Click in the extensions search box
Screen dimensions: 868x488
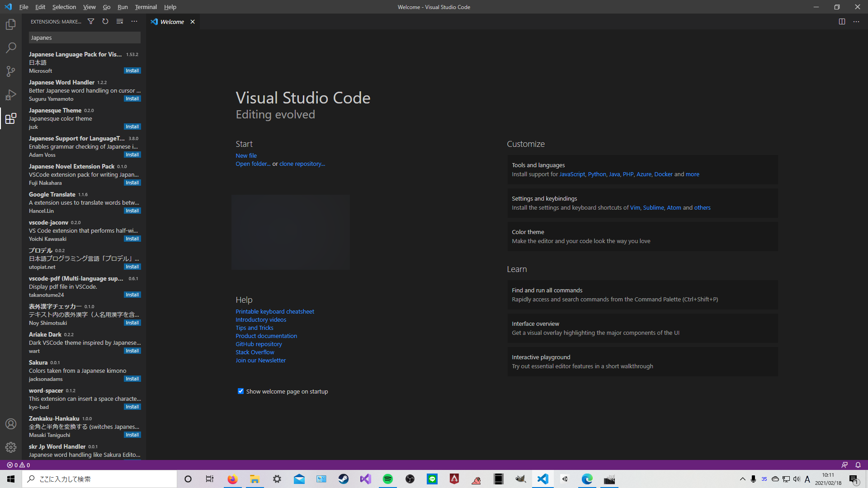point(84,38)
